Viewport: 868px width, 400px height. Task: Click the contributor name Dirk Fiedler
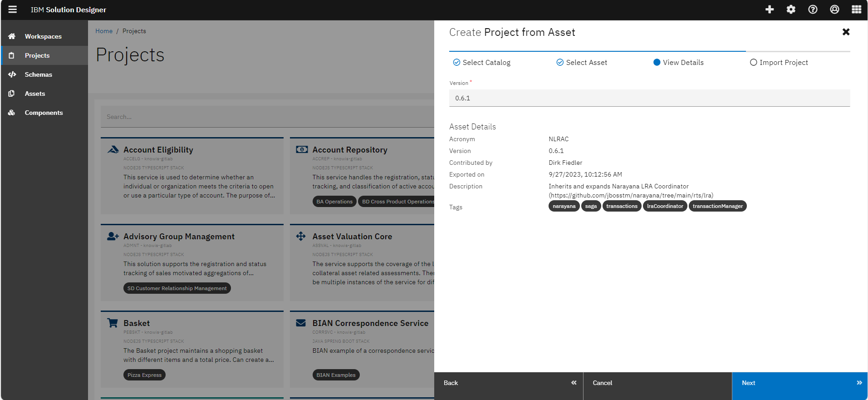565,163
